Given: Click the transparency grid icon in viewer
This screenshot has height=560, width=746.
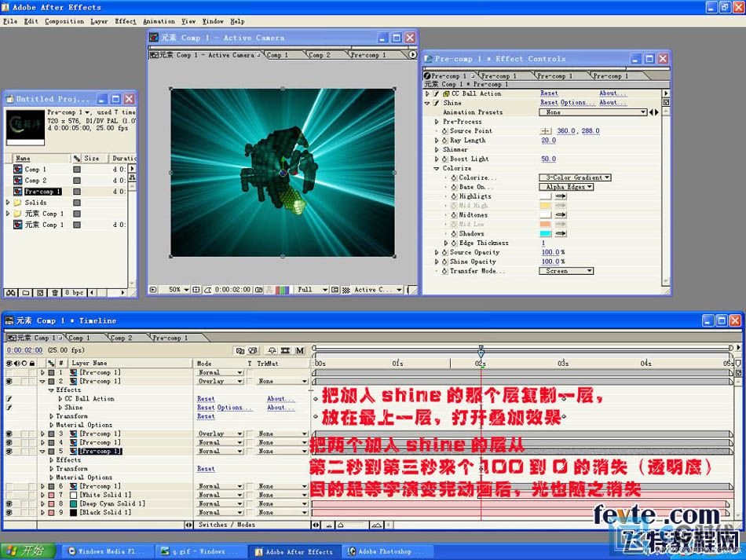Looking at the screenshot, I should coord(346,290).
